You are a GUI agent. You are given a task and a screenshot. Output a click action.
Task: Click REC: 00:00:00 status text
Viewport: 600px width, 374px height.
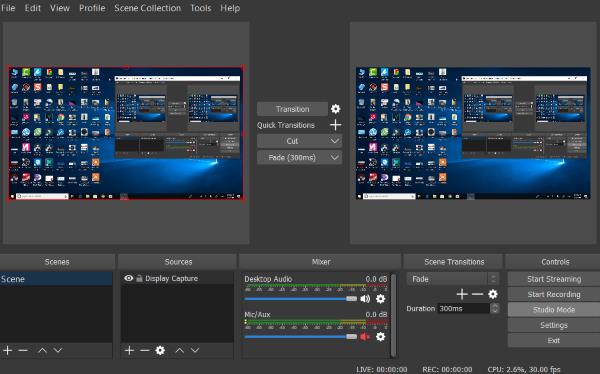click(x=447, y=369)
